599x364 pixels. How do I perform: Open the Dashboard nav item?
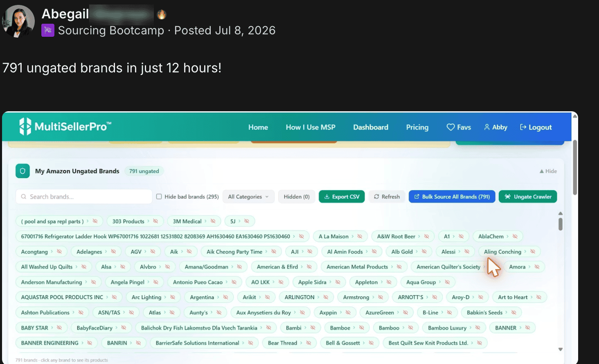click(371, 127)
